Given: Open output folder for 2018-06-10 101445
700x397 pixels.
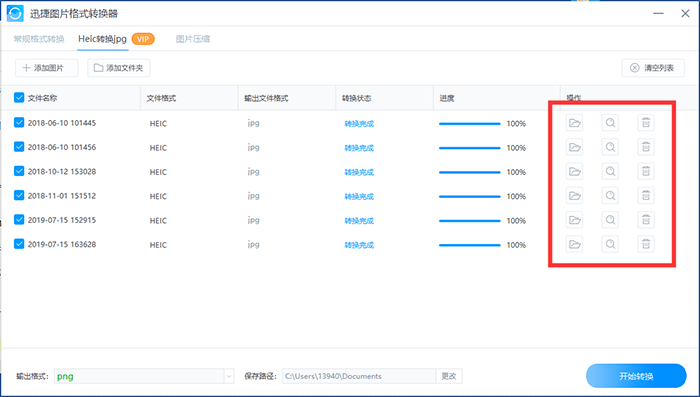Looking at the screenshot, I should coord(575,123).
